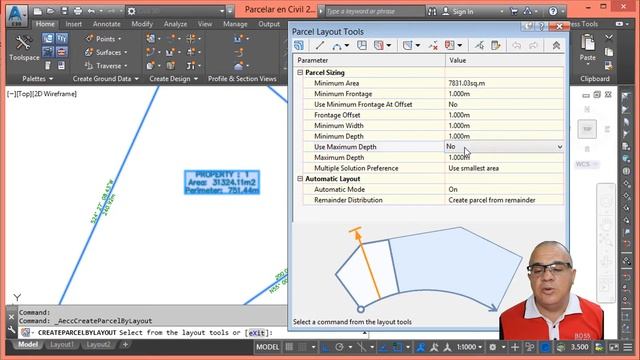Screen dimensions: 640x360
Task: Switch to the Annotate ribbon tab
Action: pos(107,24)
